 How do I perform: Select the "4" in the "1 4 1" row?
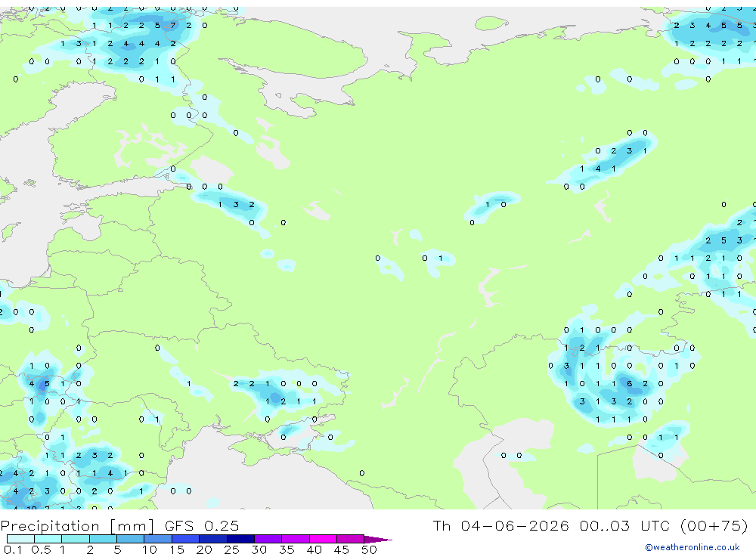coord(598,169)
